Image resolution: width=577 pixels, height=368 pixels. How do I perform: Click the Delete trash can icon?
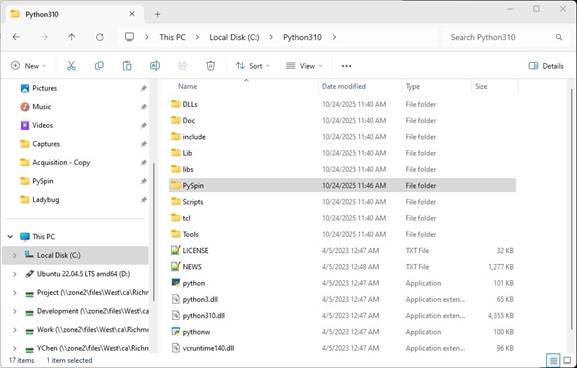point(210,66)
